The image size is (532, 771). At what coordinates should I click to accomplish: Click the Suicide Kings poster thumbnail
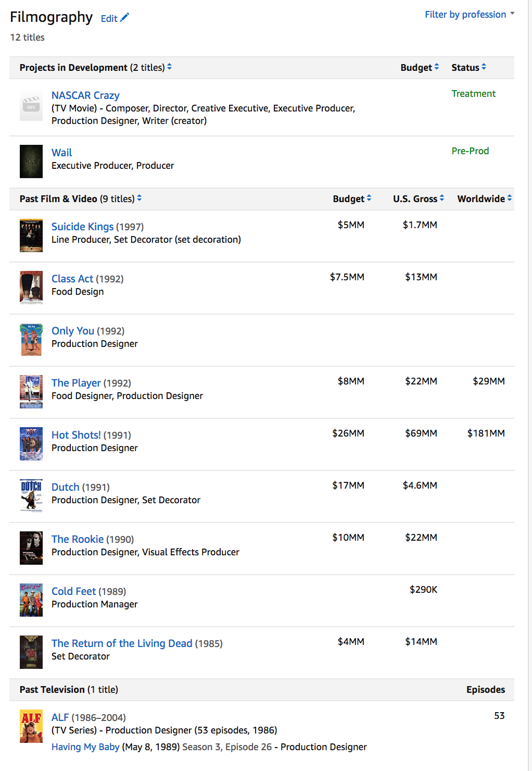point(31,235)
